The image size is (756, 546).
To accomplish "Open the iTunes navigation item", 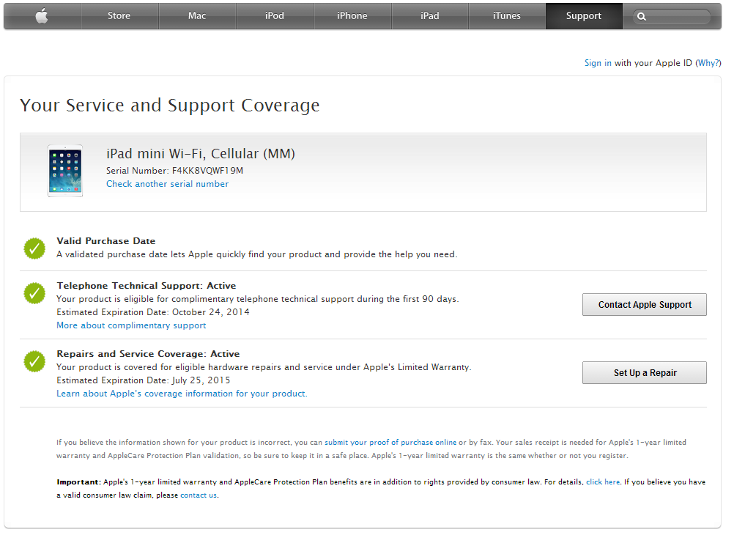I will point(506,16).
